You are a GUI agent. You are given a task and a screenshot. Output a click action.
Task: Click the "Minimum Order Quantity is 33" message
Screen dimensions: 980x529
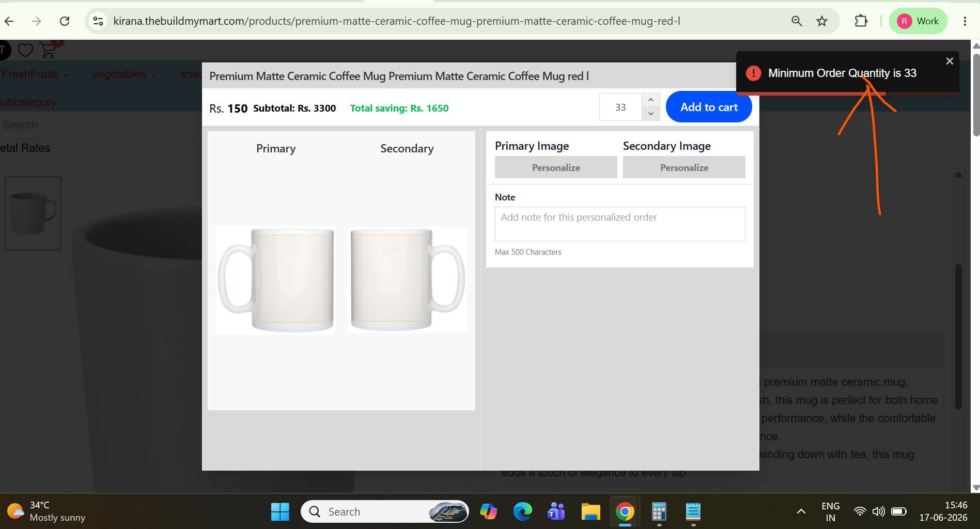[842, 73]
